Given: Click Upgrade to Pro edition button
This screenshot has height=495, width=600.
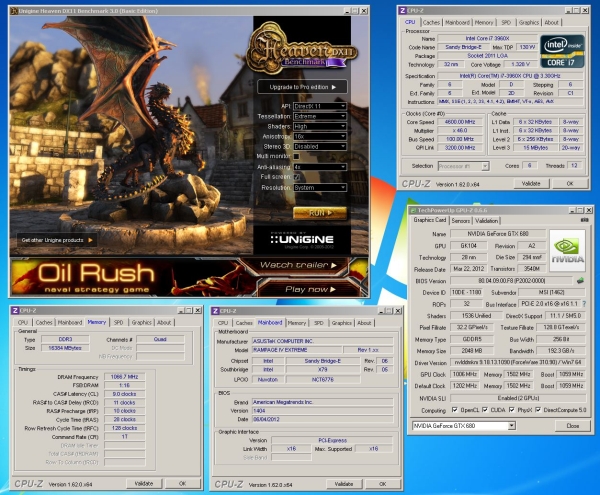Looking at the screenshot, I should coord(302,87).
